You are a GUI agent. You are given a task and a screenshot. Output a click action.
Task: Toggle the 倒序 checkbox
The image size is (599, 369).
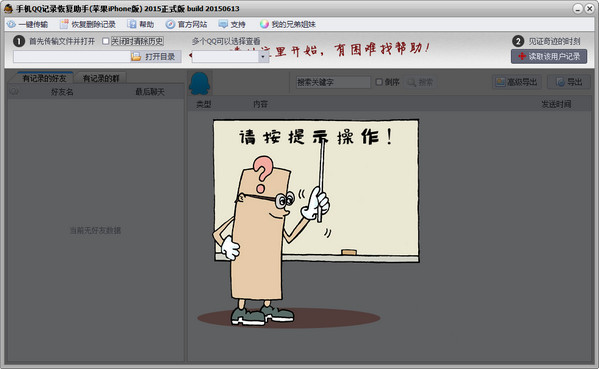(x=379, y=82)
